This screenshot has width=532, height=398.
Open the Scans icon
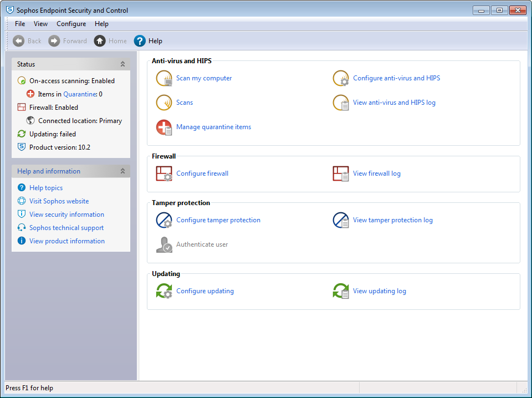pos(164,103)
